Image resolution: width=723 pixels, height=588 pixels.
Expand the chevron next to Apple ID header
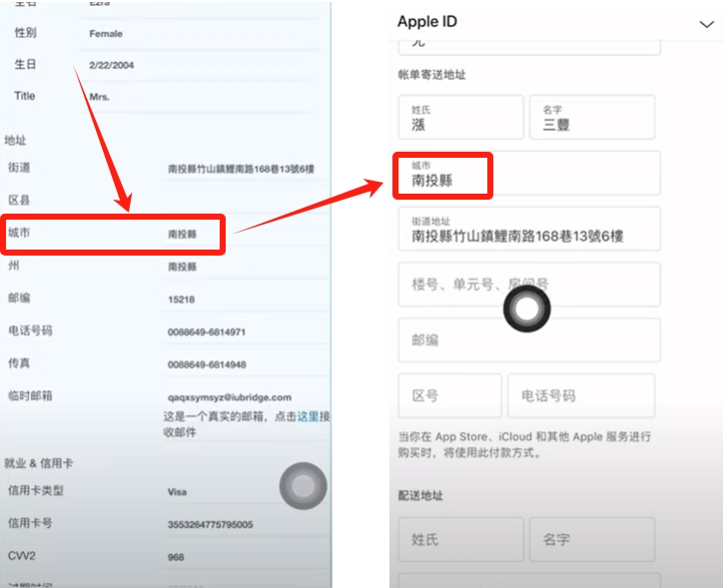coord(706,23)
